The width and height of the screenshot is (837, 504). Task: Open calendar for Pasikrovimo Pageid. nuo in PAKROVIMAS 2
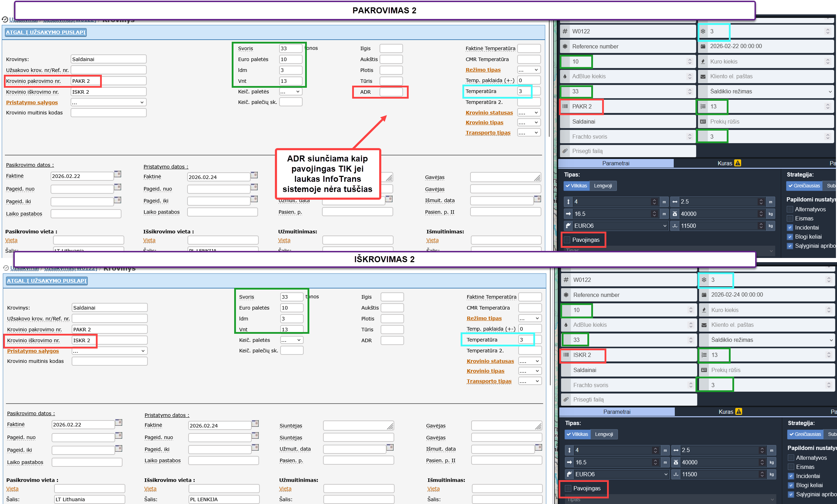[118, 187]
